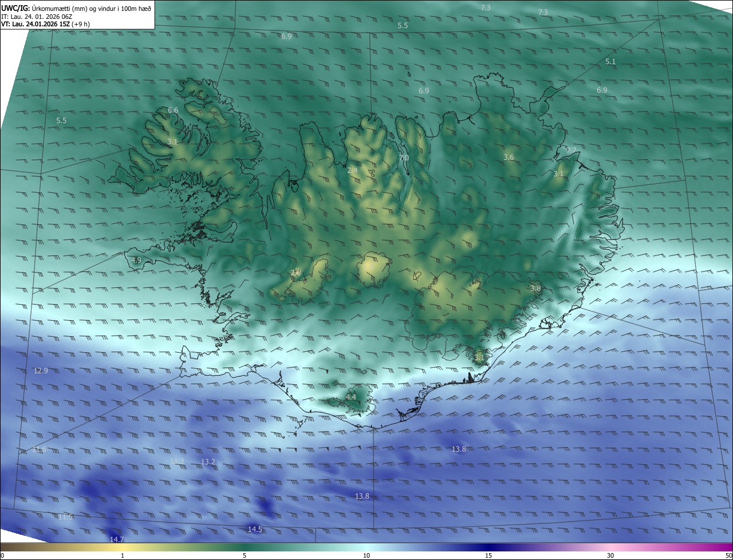This screenshot has height=560, width=733.
Task: Click the 13.2 value label over the ocean
Action: pyautogui.click(x=208, y=462)
